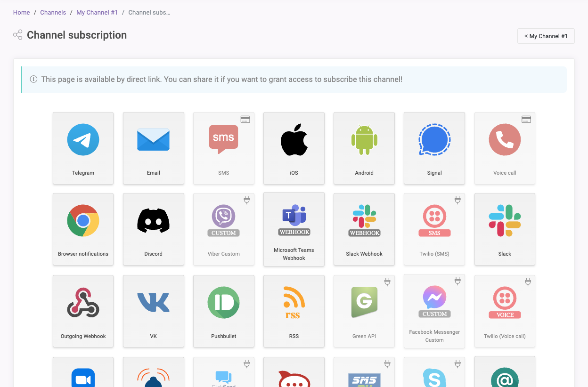
Task: Open the Channels breadcrumb link
Action: click(53, 13)
